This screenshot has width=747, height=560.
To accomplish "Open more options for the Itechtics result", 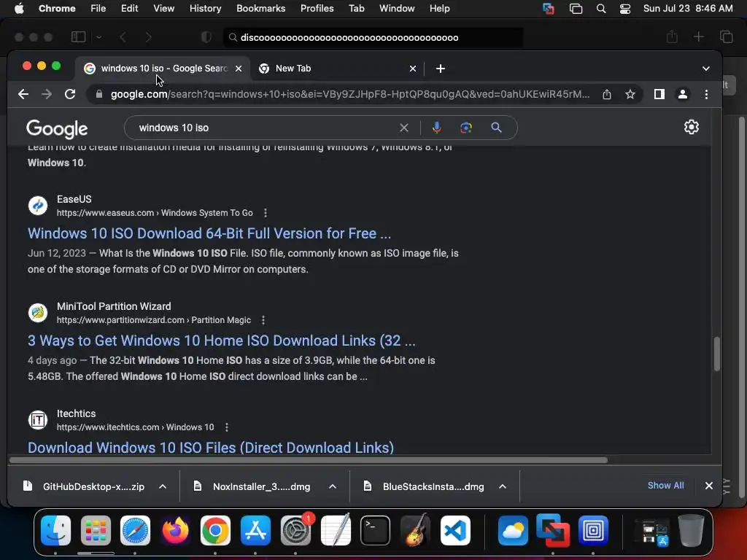I will pos(227,427).
